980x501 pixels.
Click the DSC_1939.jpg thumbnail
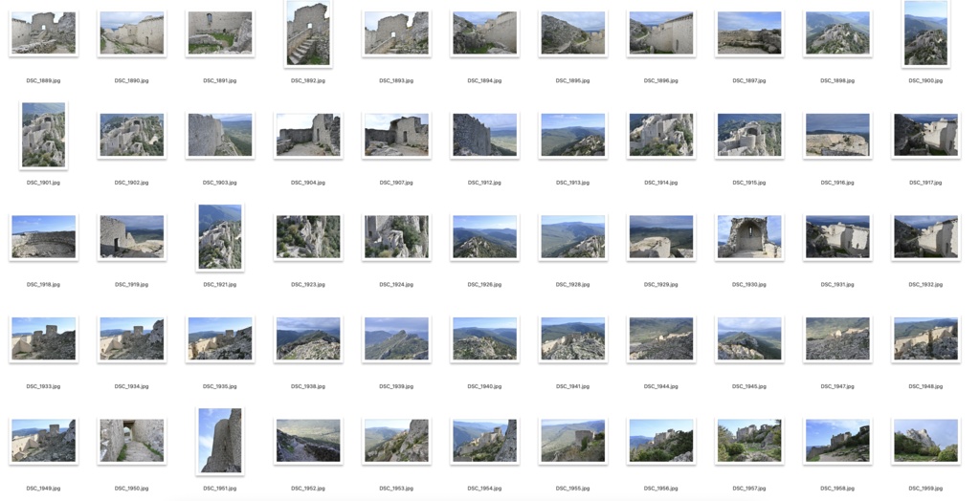(396, 338)
